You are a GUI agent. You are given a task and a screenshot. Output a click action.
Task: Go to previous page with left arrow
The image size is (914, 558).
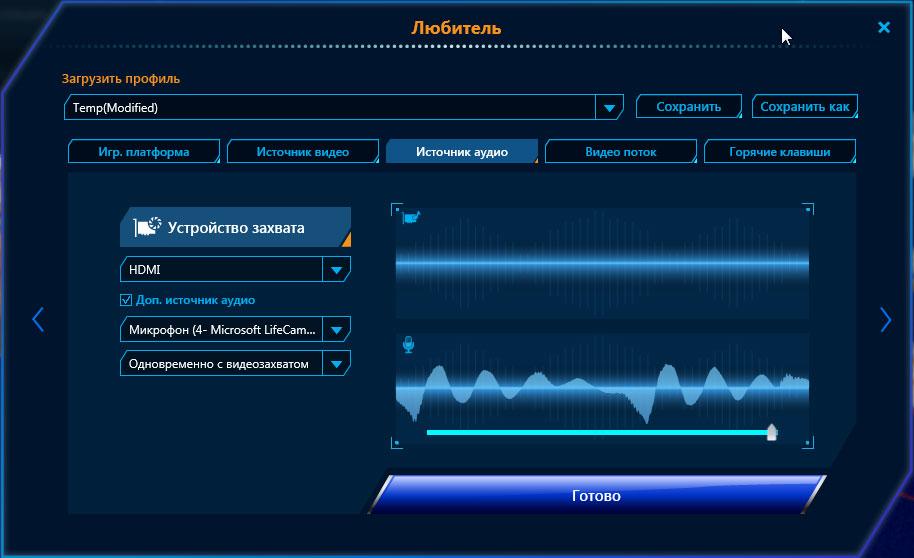[38, 320]
